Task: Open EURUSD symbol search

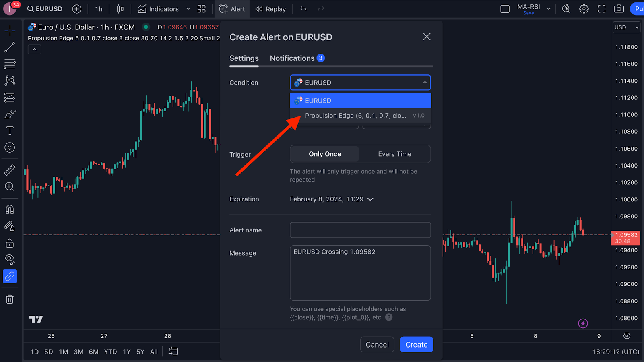Action: click(x=45, y=9)
